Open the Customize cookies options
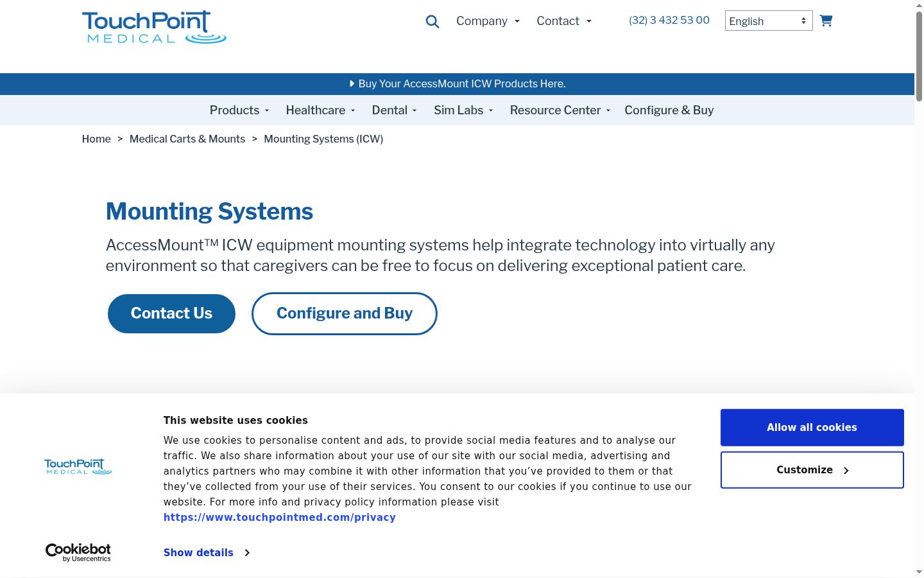The height and width of the screenshot is (578, 924). click(812, 470)
